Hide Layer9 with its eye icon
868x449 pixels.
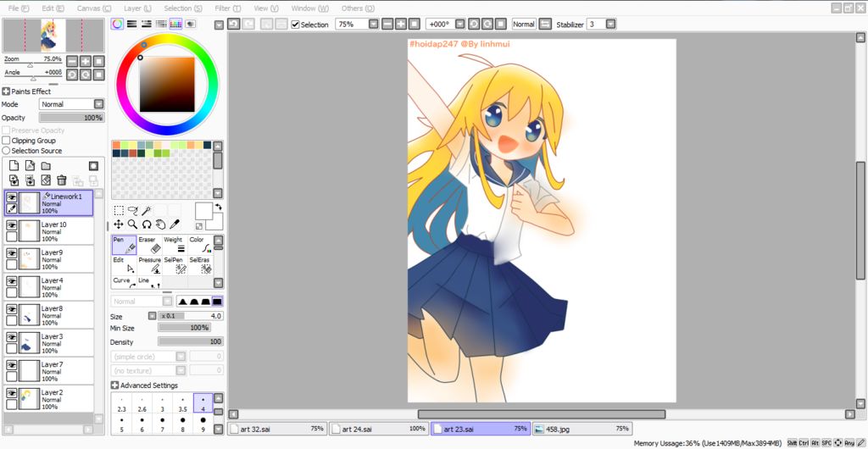point(11,252)
